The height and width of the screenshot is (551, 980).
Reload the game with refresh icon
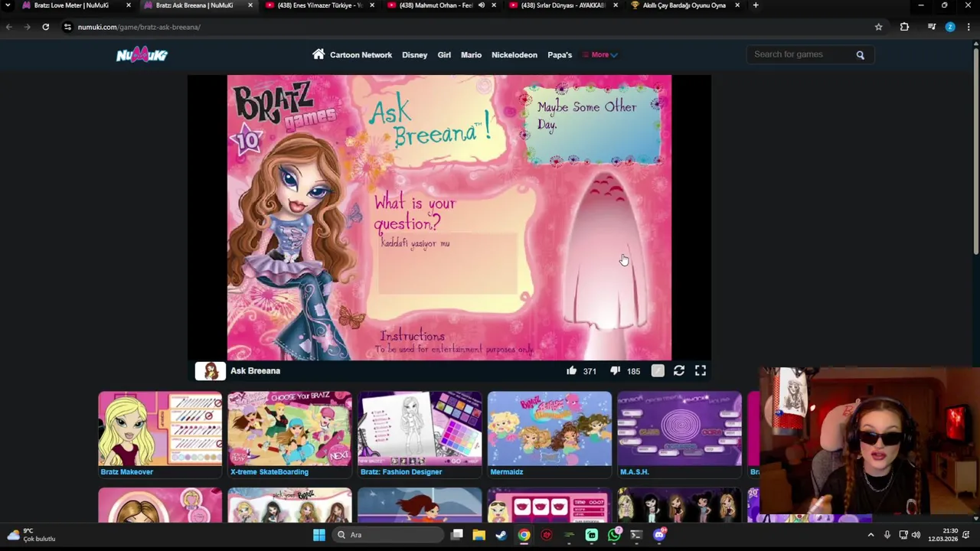[679, 370]
